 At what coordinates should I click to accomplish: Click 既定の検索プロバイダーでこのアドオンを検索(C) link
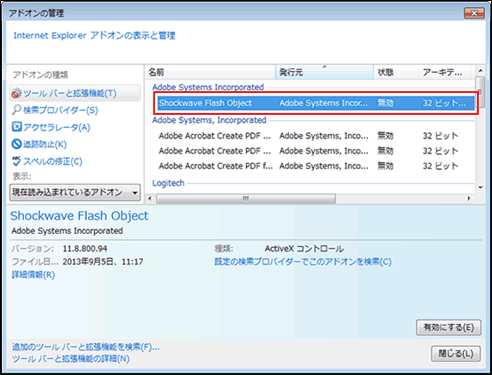click(x=303, y=262)
